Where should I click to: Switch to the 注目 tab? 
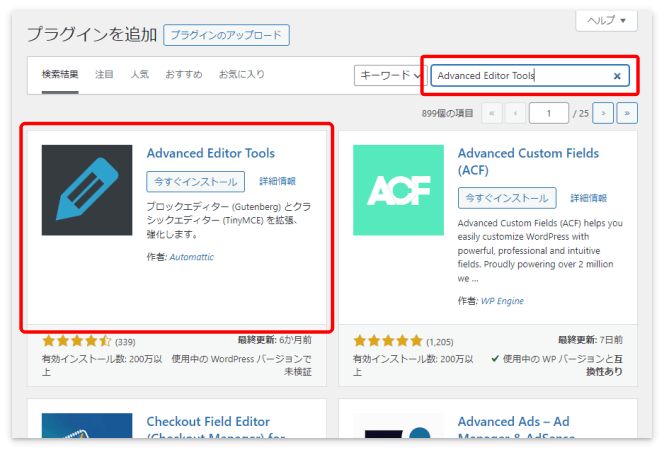[104, 75]
